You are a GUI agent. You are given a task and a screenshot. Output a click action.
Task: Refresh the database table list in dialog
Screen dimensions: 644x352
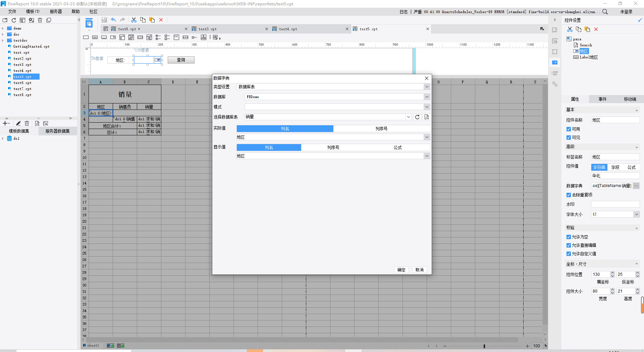tap(417, 117)
